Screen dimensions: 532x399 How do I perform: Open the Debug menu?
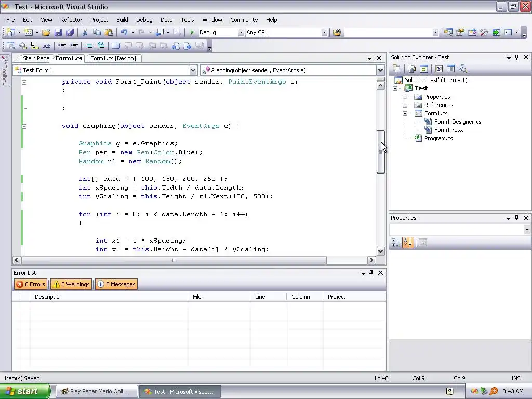point(144,20)
